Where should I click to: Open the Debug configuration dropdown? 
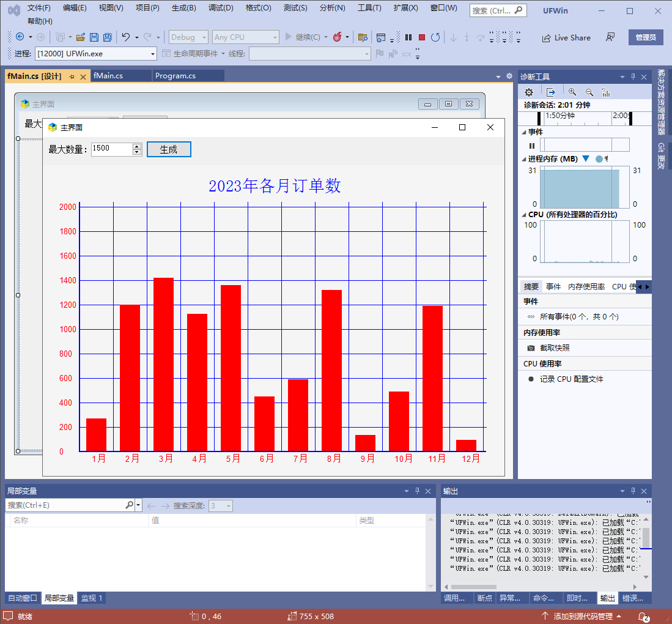click(188, 37)
